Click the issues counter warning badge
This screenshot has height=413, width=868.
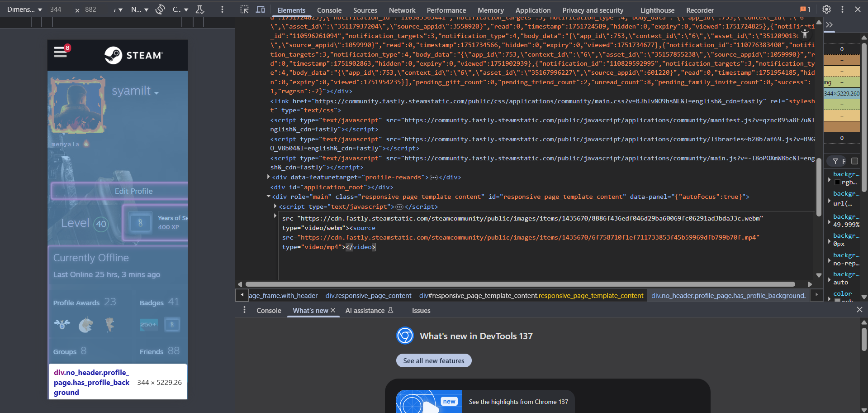805,10
